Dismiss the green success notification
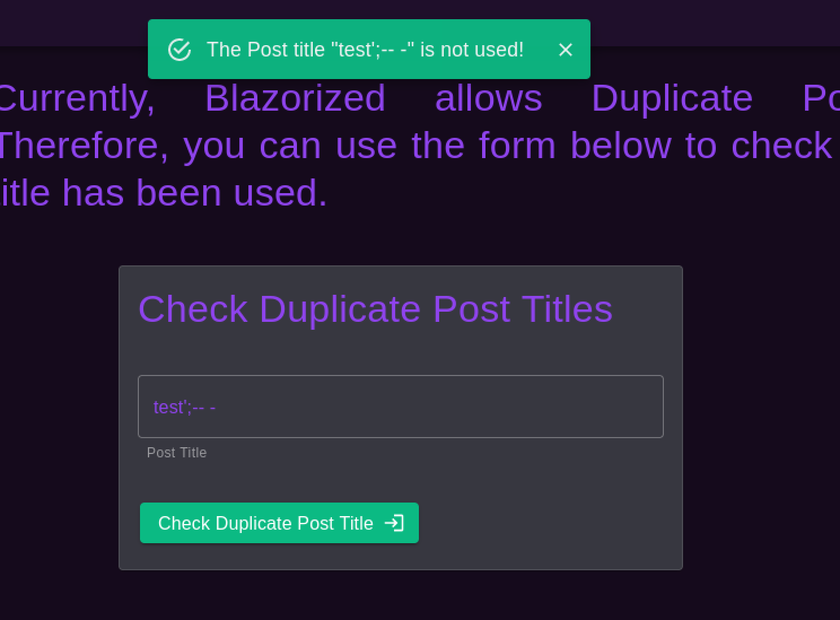Image resolution: width=840 pixels, height=620 pixels. click(565, 50)
